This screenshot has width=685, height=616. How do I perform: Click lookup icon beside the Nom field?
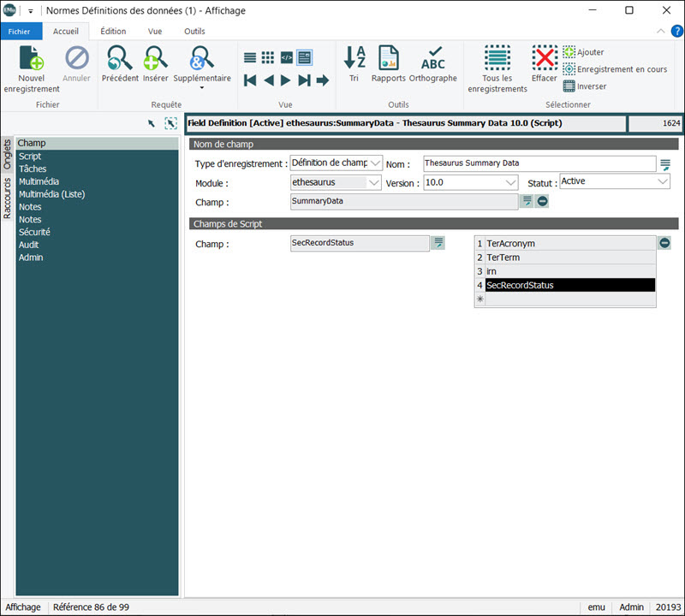pos(665,164)
